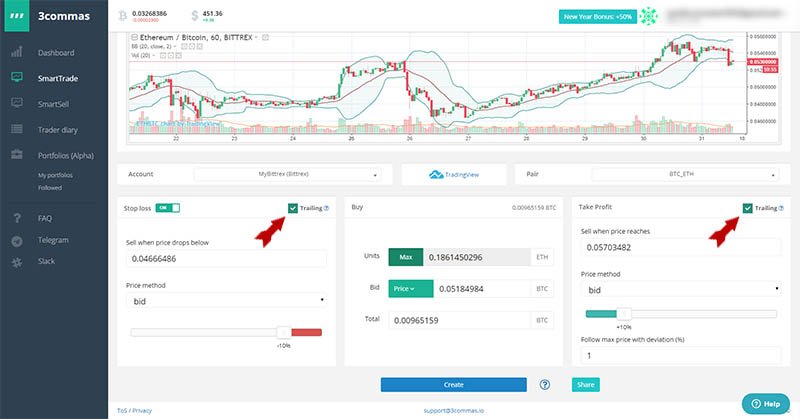The image size is (800, 419).
Task: Open SmartTrade from the sidebar
Action: (58, 78)
